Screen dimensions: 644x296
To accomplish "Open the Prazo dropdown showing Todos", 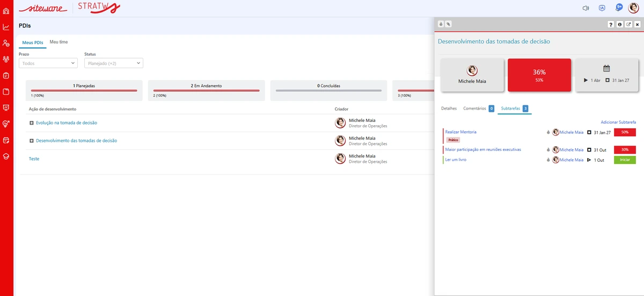I will pos(48,63).
